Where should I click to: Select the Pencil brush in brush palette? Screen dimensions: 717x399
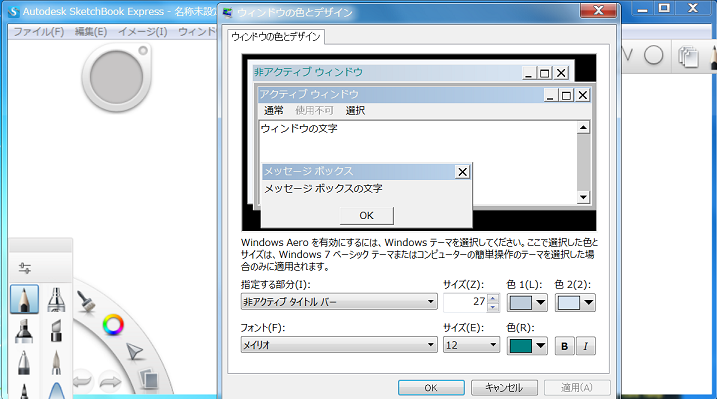pos(24,300)
